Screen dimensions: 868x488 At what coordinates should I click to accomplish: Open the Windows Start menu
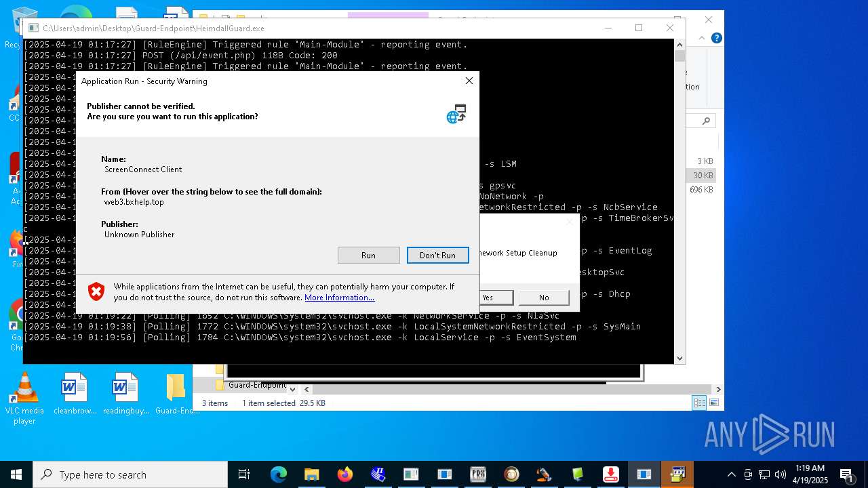(x=16, y=474)
